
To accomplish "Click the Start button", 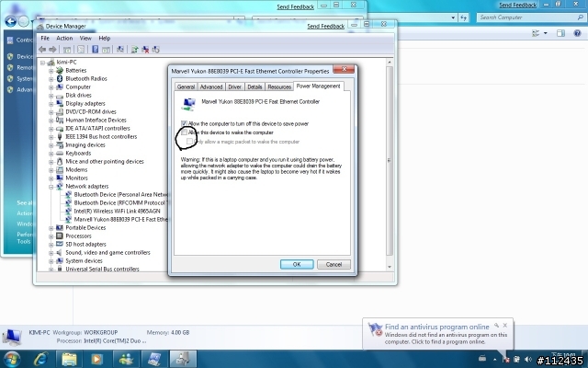I will pyautogui.click(x=11, y=360).
